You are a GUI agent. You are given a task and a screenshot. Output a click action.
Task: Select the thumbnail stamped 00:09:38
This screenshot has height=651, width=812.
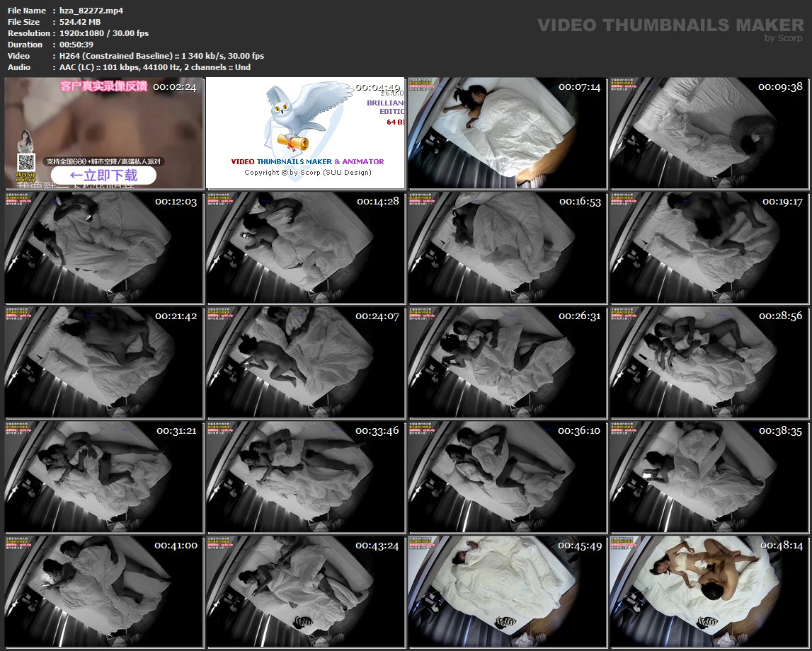tap(709, 134)
